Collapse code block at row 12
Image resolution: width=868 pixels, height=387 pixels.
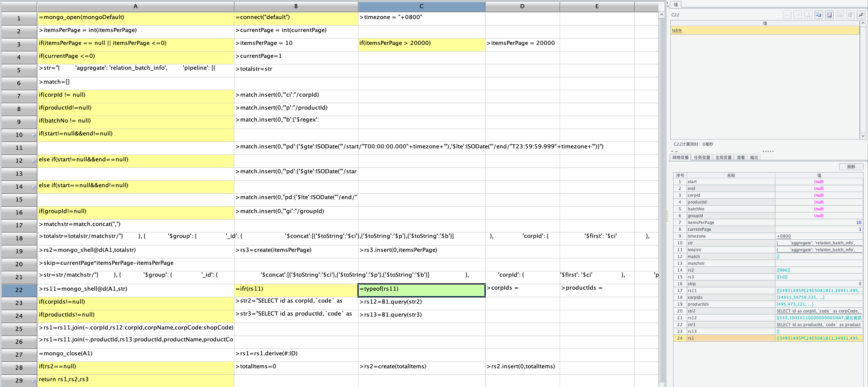(33, 161)
